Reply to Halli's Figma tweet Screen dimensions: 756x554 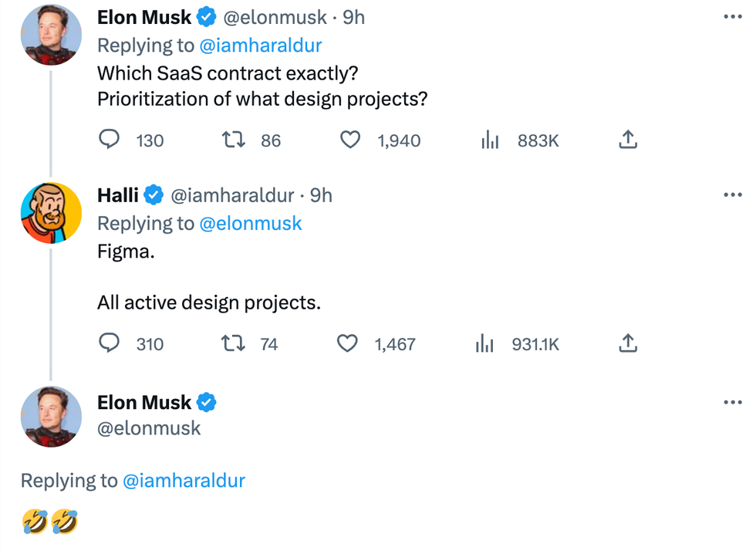tap(110, 343)
